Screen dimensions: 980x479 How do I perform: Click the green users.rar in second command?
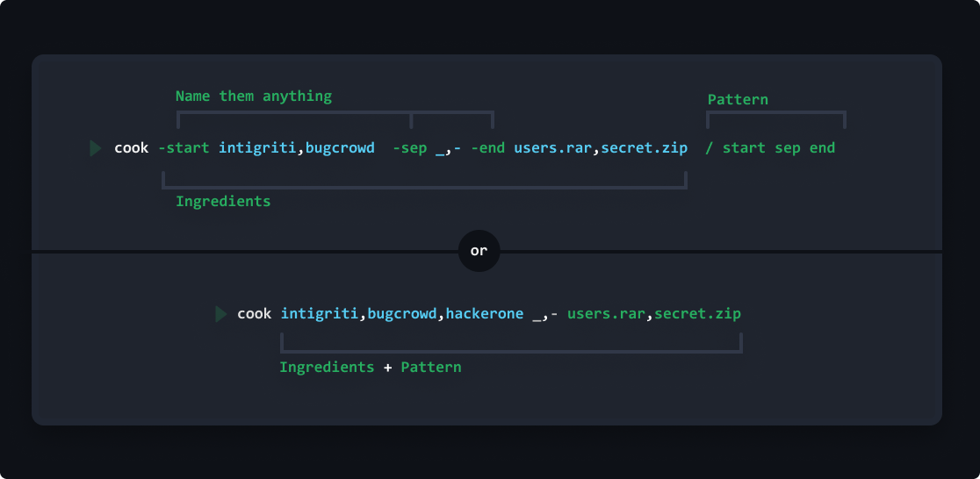click(x=606, y=313)
